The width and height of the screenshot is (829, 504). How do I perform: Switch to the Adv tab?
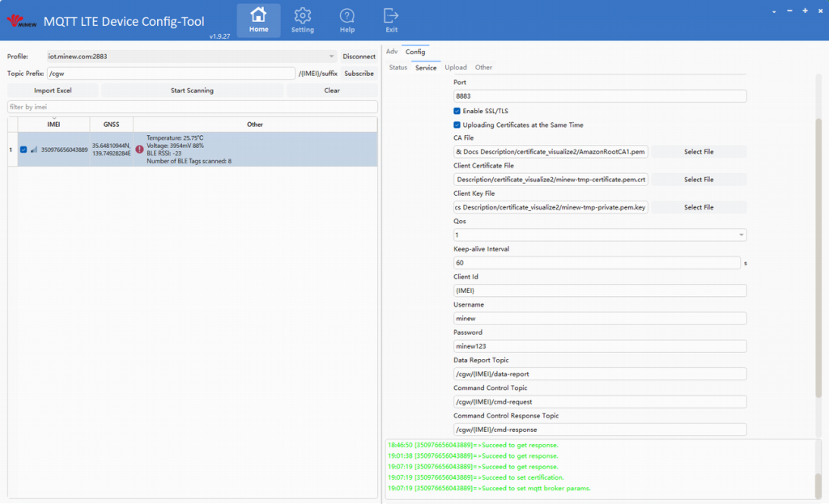(x=392, y=52)
